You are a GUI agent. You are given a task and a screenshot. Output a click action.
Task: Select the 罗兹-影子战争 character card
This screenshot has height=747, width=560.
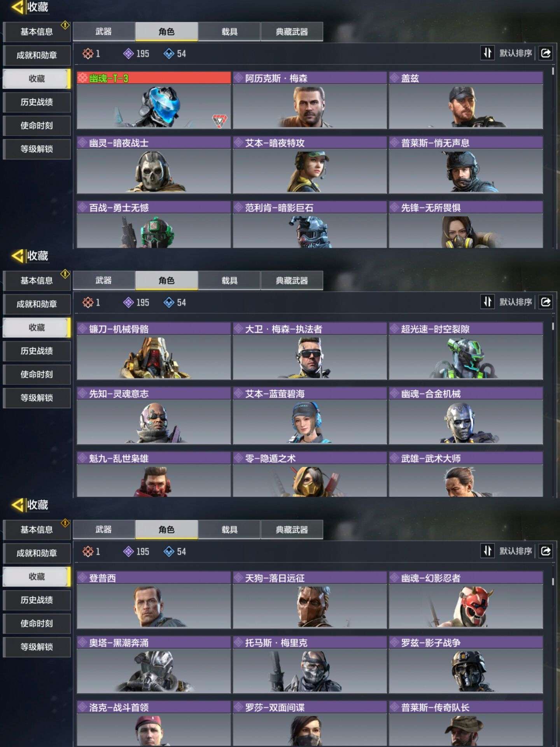click(x=466, y=665)
